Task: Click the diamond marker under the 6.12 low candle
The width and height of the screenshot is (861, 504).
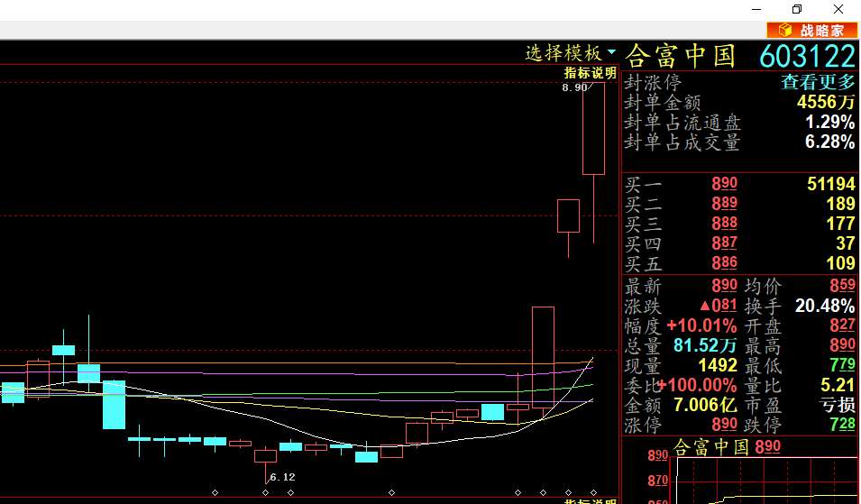Action: pos(266,492)
